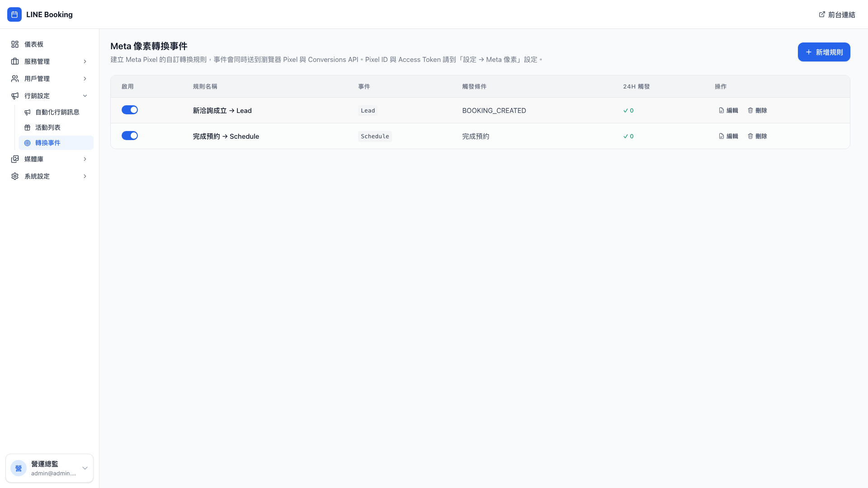Click the briefcase icon beside 服務管理
868x488 pixels.
tap(15, 61)
